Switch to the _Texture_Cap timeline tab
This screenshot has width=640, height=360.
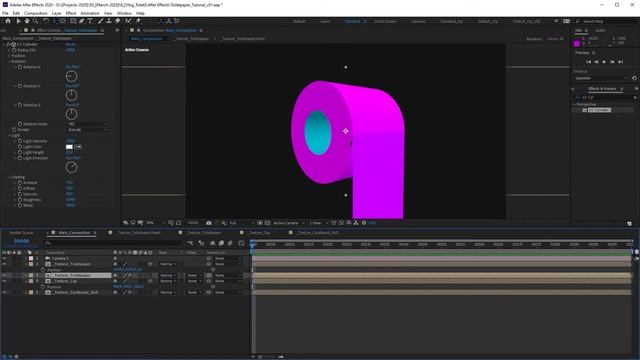259,233
